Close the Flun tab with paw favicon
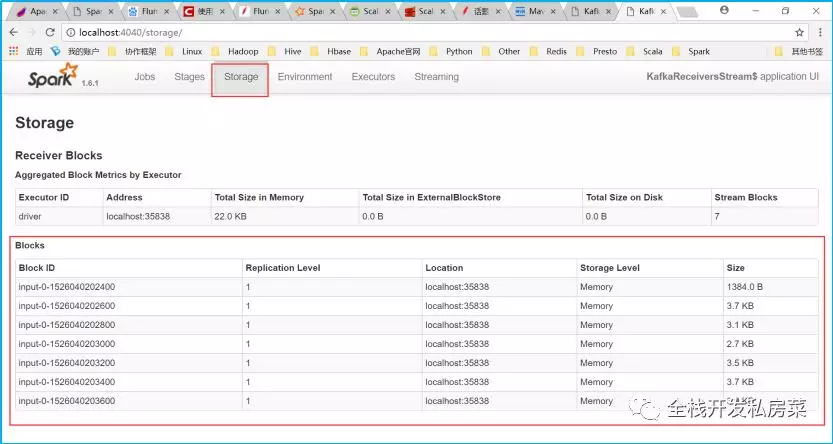Image resolution: width=833 pixels, height=444 pixels. tap(167, 11)
